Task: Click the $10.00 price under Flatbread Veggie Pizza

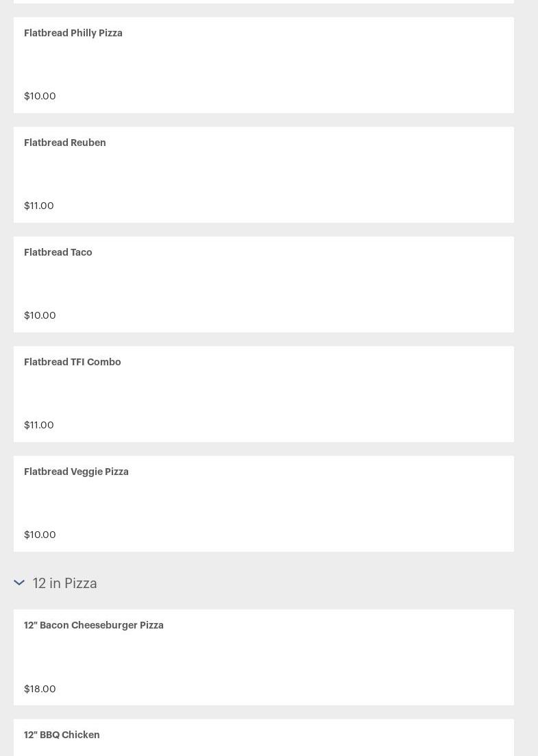Action: click(x=40, y=535)
